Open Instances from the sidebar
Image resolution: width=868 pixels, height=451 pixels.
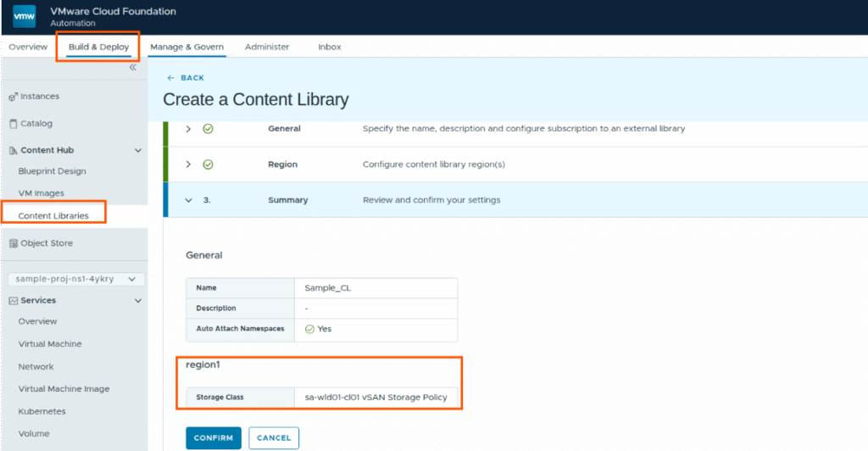(x=39, y=97)
